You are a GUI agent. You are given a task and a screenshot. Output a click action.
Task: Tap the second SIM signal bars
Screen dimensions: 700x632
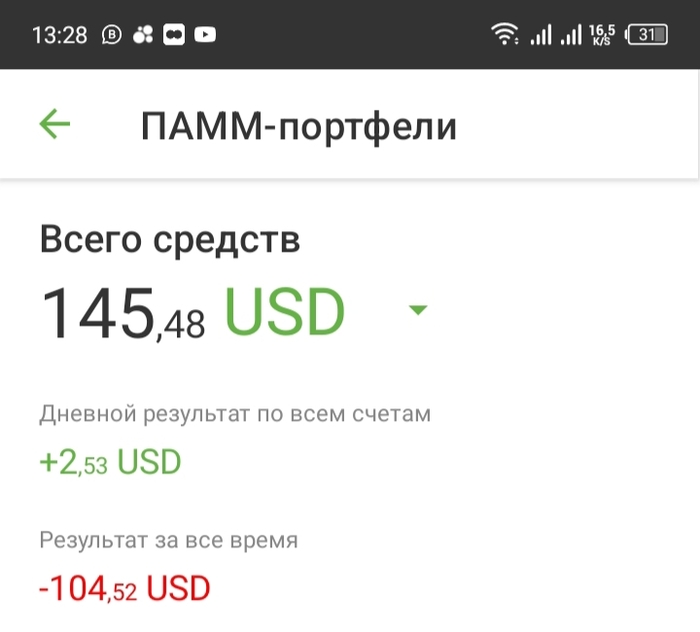(x=571, y=35)
